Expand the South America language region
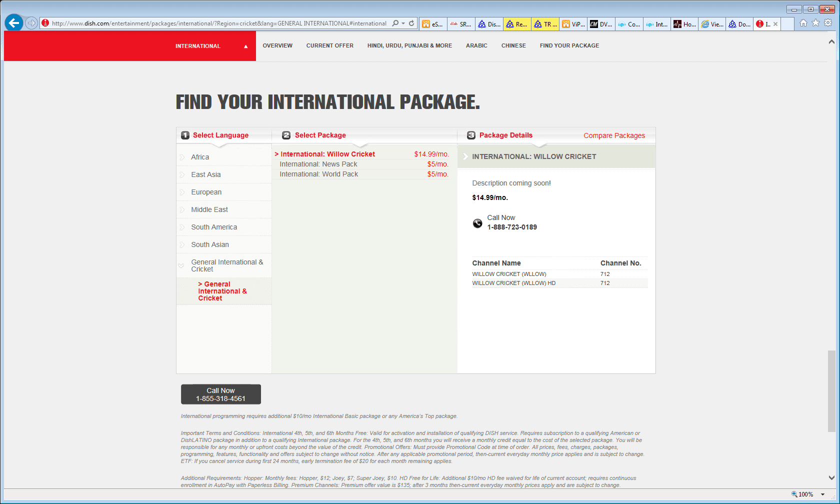 224,227
